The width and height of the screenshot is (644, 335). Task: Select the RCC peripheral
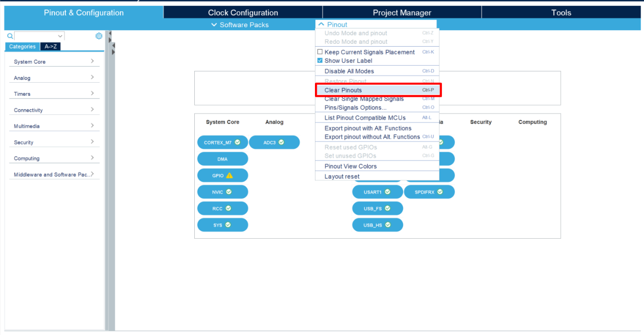pyautogui.click(x=222, y=208)
